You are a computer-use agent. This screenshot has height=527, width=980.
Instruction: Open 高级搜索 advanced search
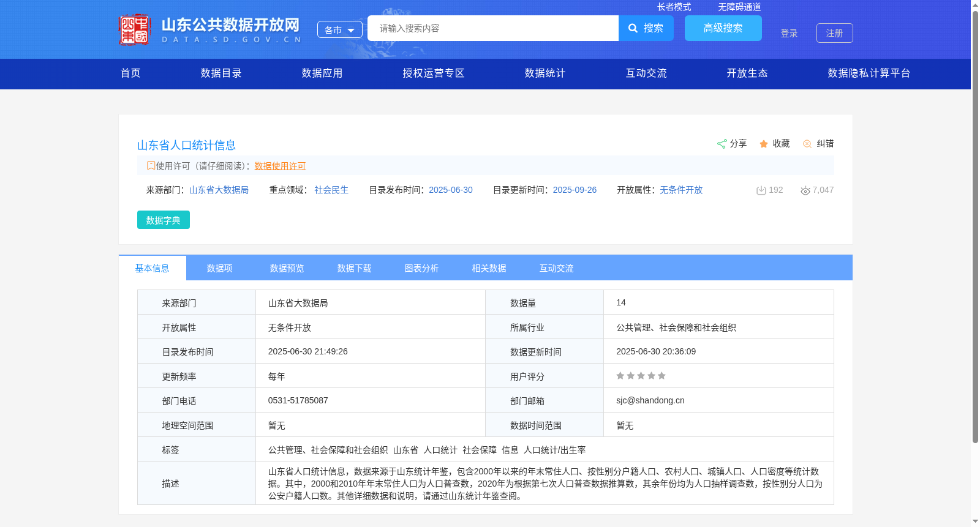click(x=723, y=28)
